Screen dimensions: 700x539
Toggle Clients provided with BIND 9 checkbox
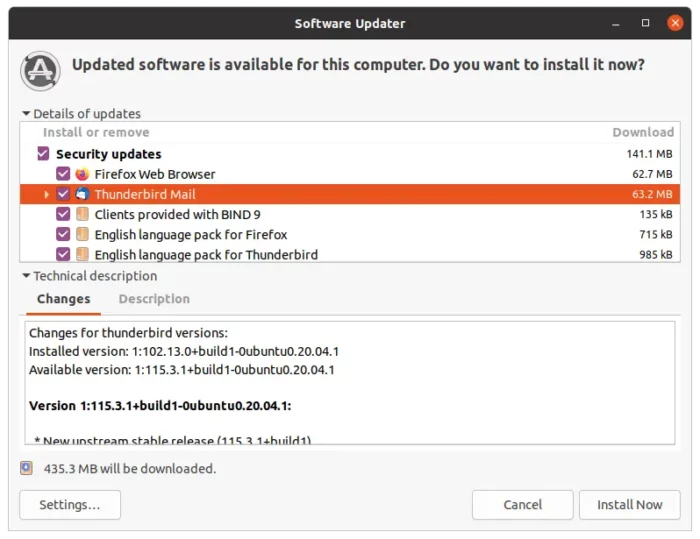[63, 214]
